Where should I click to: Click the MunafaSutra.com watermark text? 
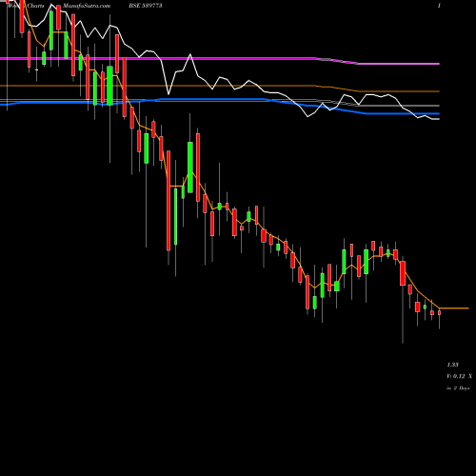pyautogui.click(x=87, y=6)
